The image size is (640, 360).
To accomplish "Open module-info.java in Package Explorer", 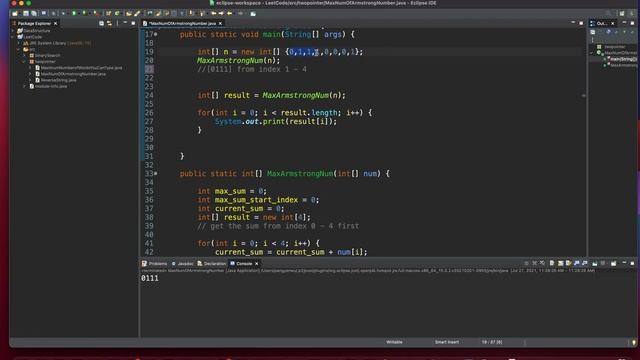I will (x=51, y=86).
